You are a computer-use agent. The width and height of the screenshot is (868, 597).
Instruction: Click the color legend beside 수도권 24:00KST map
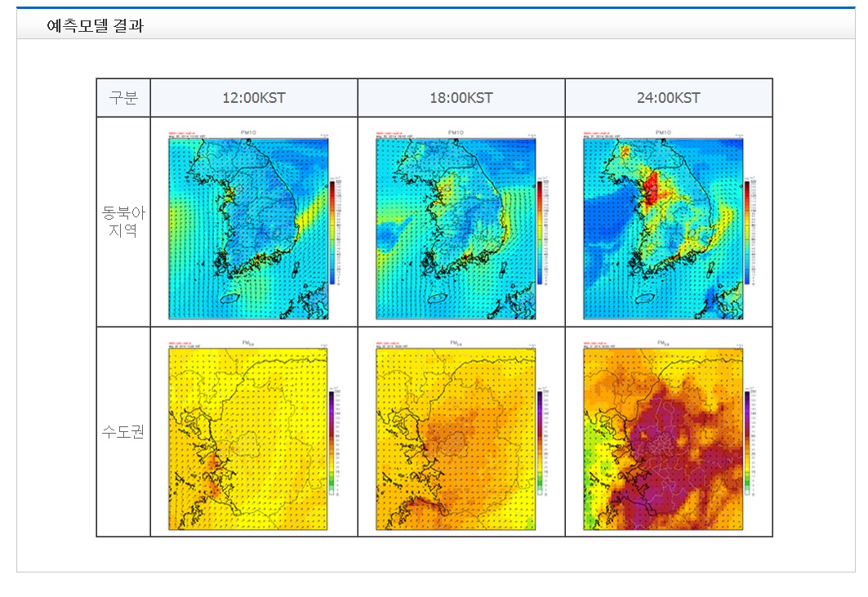[x=747, y=443]
